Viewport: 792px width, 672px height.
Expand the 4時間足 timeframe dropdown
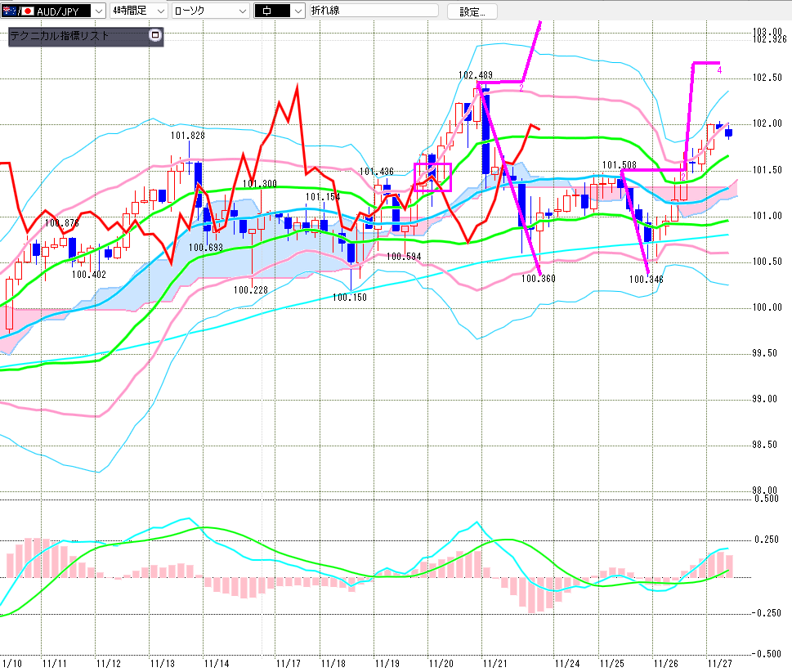[159, 11]
